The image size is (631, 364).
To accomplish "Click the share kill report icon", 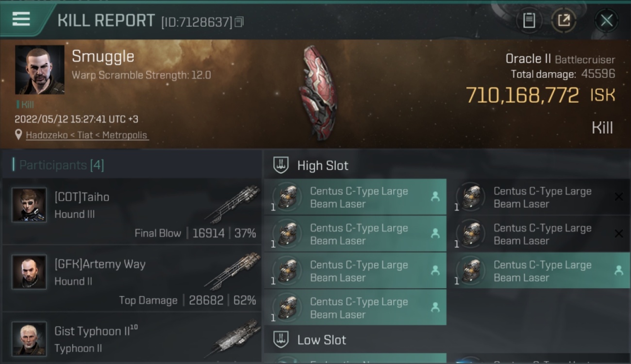I will click(564, 20).
